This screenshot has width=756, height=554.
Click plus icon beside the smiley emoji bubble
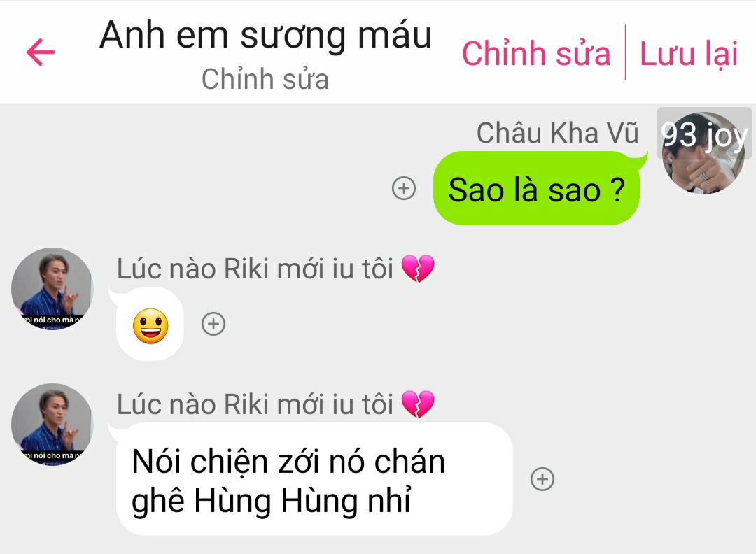[213, 324]
